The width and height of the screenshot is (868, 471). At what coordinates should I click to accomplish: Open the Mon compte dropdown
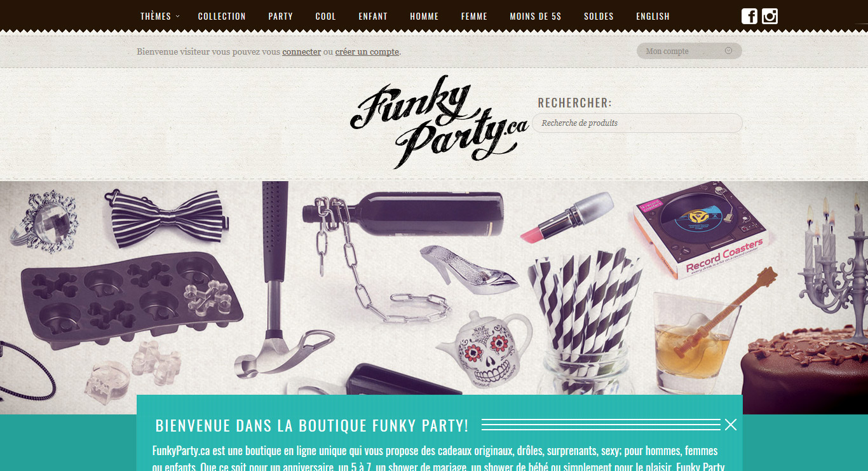click(x=689, y=51)
